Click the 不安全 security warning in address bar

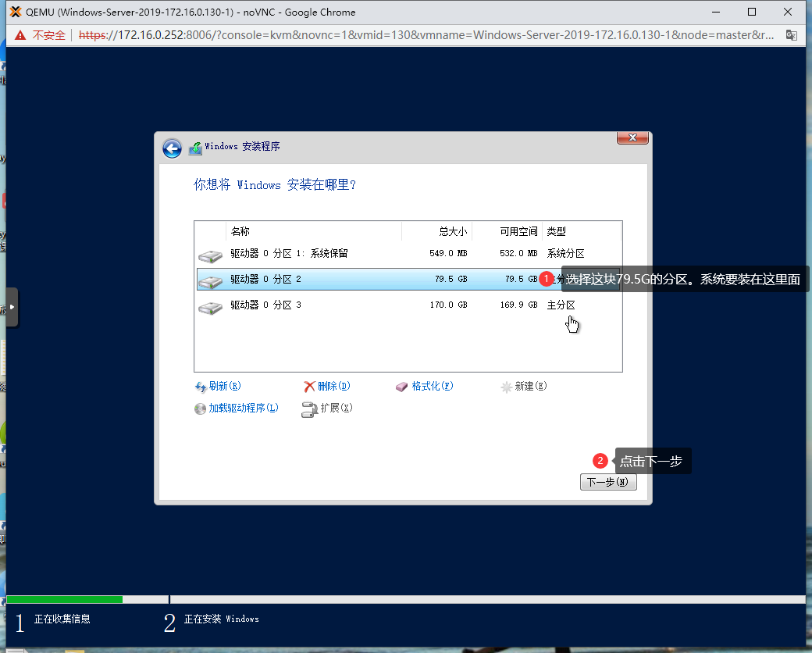[41, 35]
